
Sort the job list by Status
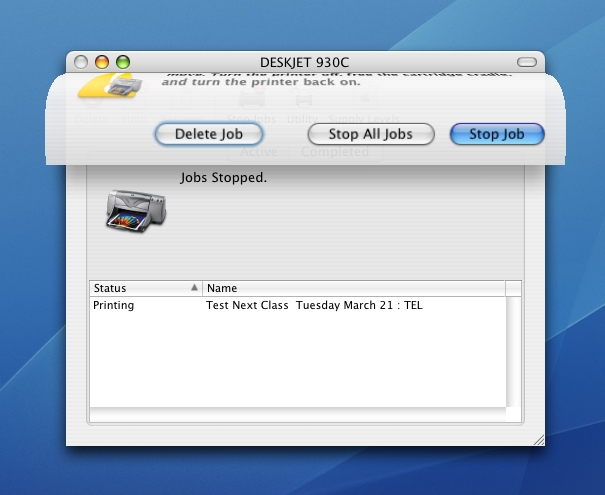click(x=146, y=288)
